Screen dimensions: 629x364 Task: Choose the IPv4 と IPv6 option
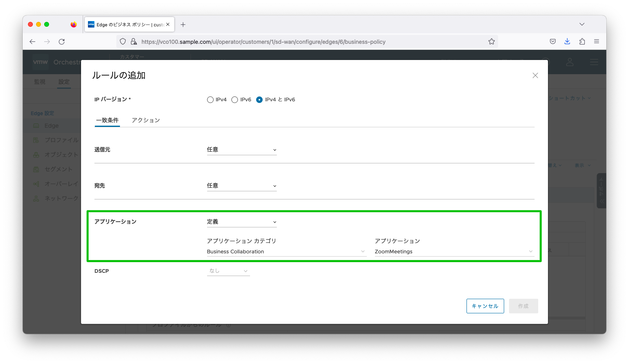click(259, 100)
